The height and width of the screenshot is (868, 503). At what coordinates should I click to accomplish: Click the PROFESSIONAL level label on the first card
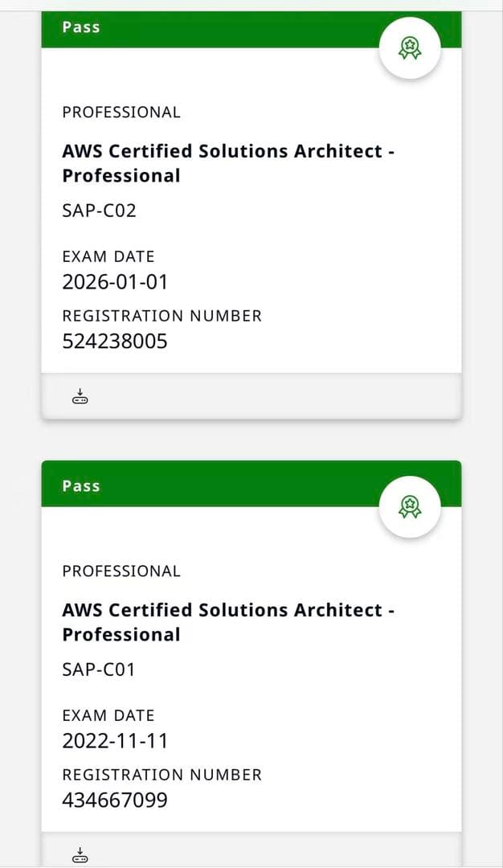click(x=121, y=113)
